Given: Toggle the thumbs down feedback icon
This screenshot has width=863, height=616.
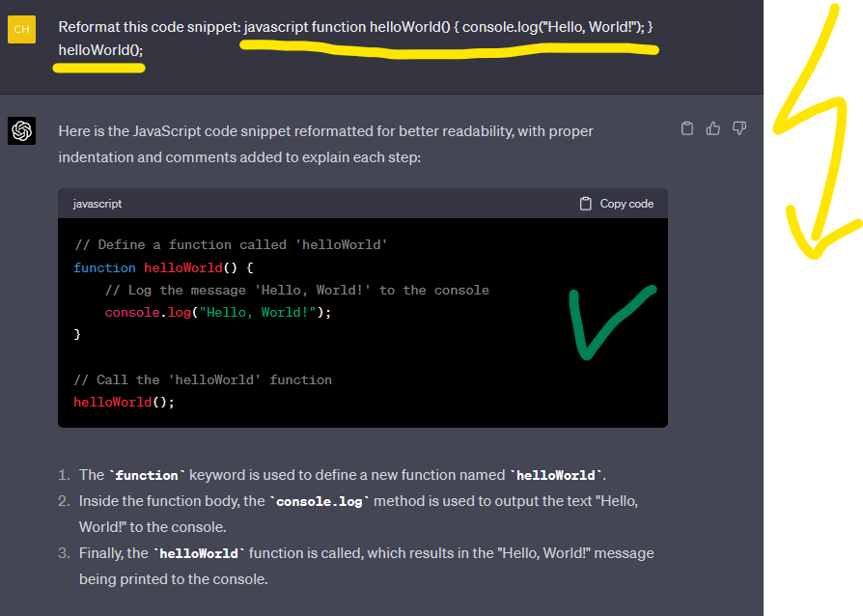Looking at the screenshot, I should 738,127.
